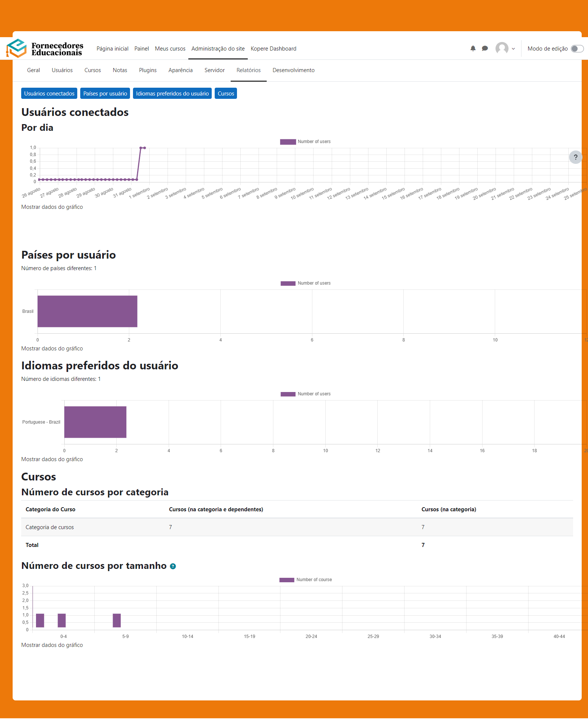
Task: Click the Cursos (na categoria e dependentes) header
Action: [x=216, y=509]
